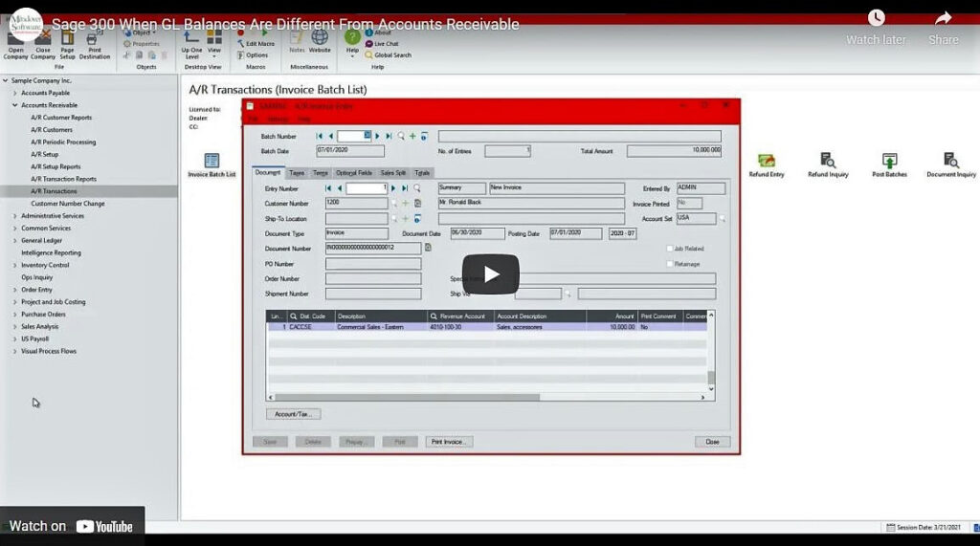The height and width of the screenshot is (546, 980).
Task: Play the YouTube video
Action: pos(491,274)
